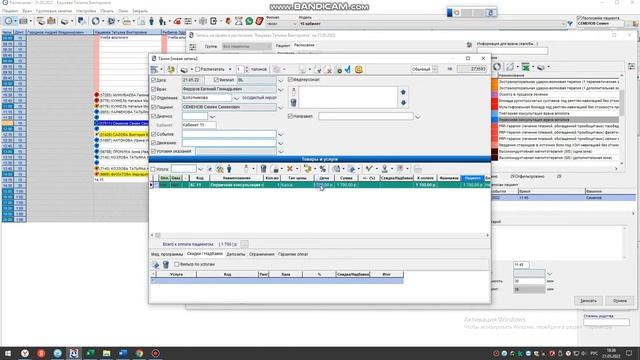Toggle the Направил checkbox
640x360 pixels.
pyautogui.click(x=290, y=116)
